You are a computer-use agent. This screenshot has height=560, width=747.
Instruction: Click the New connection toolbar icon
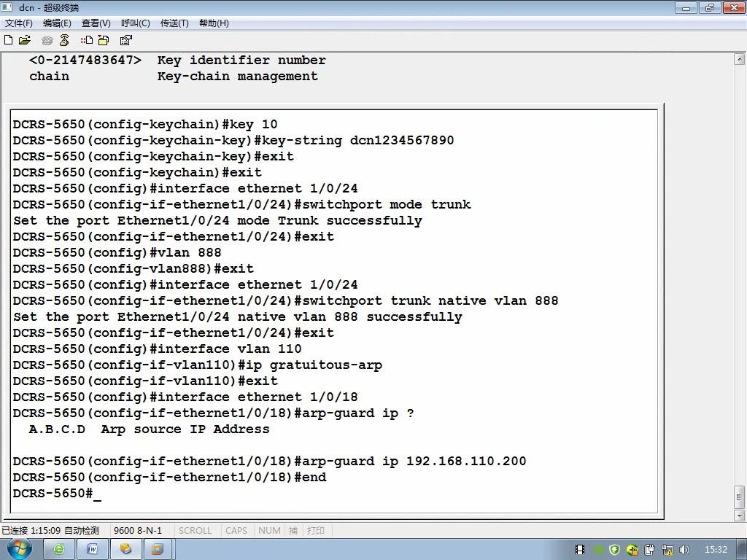coord(8,40)
